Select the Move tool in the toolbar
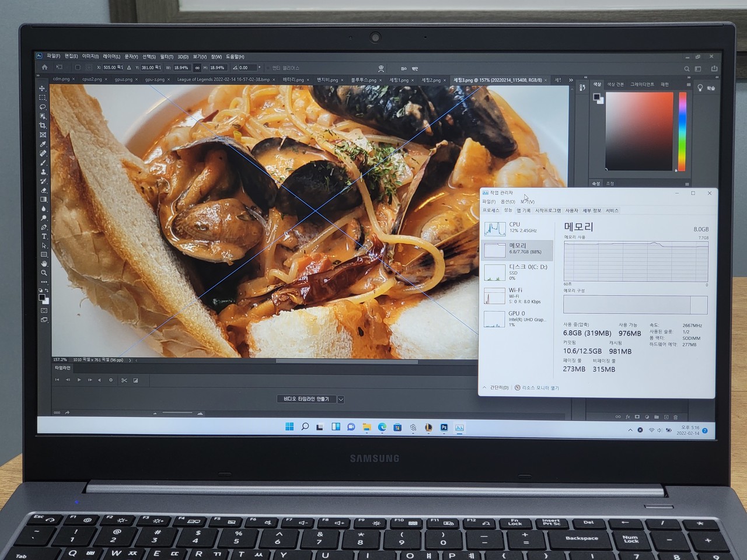The height and width of the screenshot is (560, 747). pyautogui.click(x=42, y=89)
